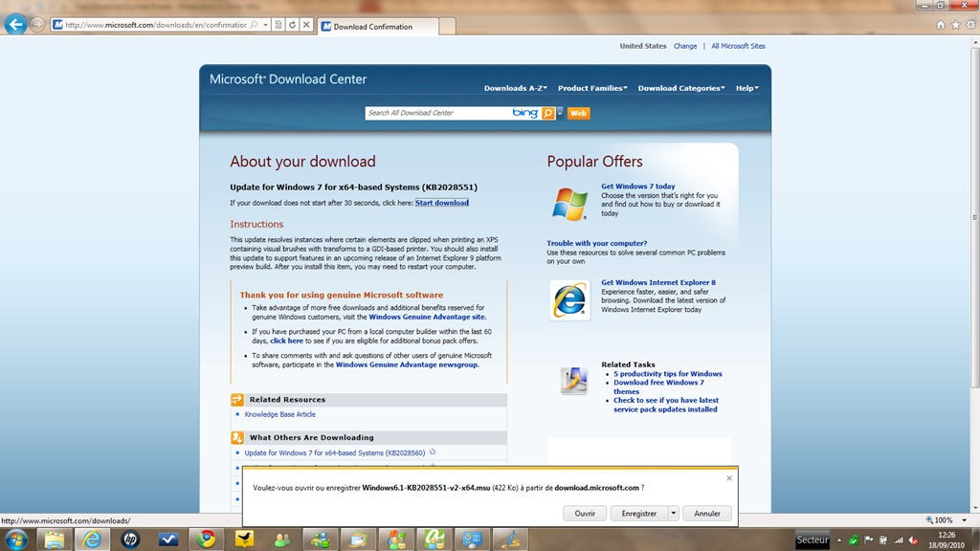Viewport: 980px width, 551px height.
Task: Click the search magnifier in the address bar
Action: 254,25
